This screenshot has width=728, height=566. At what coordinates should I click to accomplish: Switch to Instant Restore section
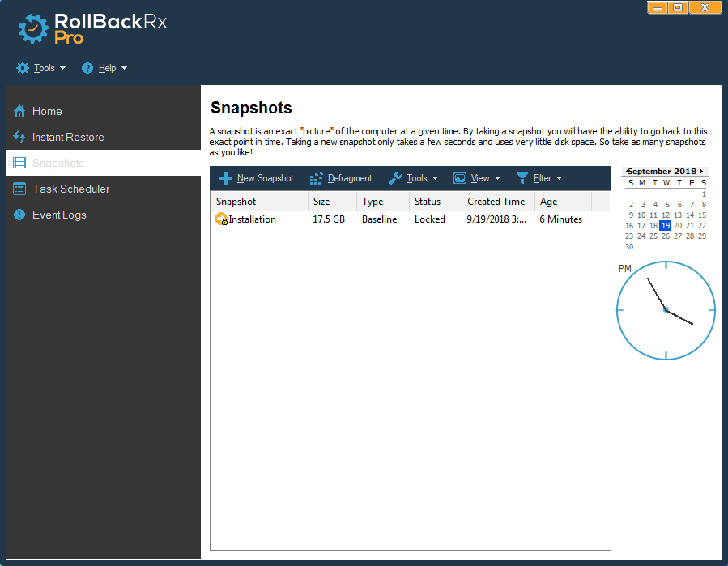point(104,137)
